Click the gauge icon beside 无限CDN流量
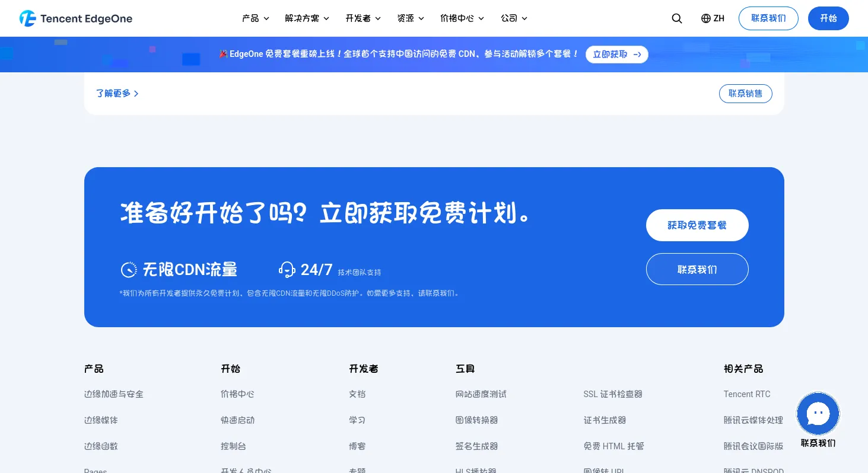This screenshot has height=473, width=868. pyautogui.click(x=129, y=270)
